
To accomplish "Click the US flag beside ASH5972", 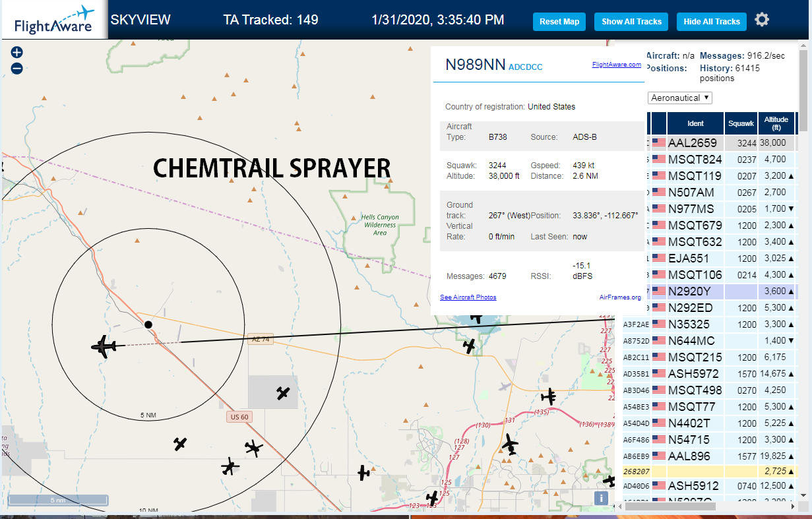I will pos(659,373).
